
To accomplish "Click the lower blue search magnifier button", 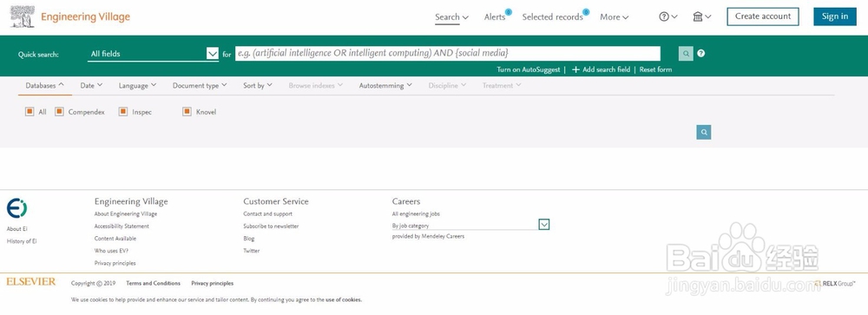I will tap(704, 132).
